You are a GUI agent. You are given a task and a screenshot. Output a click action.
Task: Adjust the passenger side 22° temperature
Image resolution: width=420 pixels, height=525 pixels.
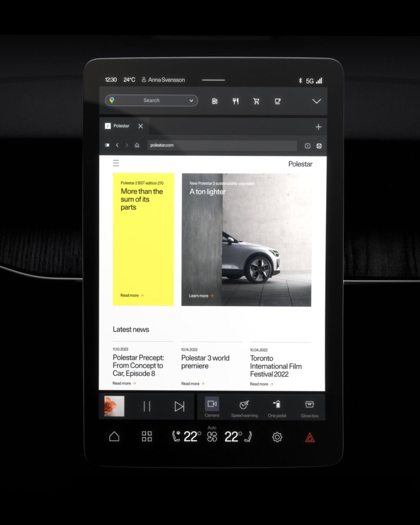pyautogui.click(x=233, y=437)
